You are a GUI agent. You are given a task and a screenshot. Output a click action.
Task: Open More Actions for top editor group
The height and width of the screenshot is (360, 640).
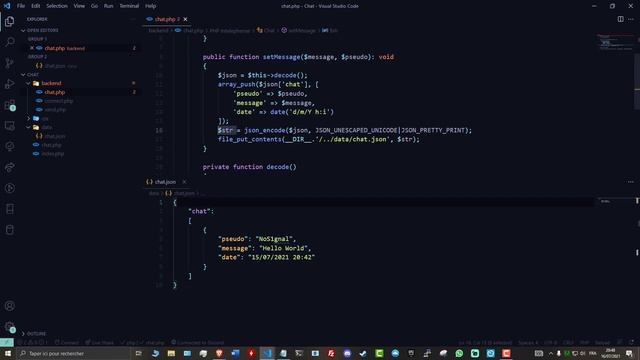pyautogui.click(x=631, y=19)
